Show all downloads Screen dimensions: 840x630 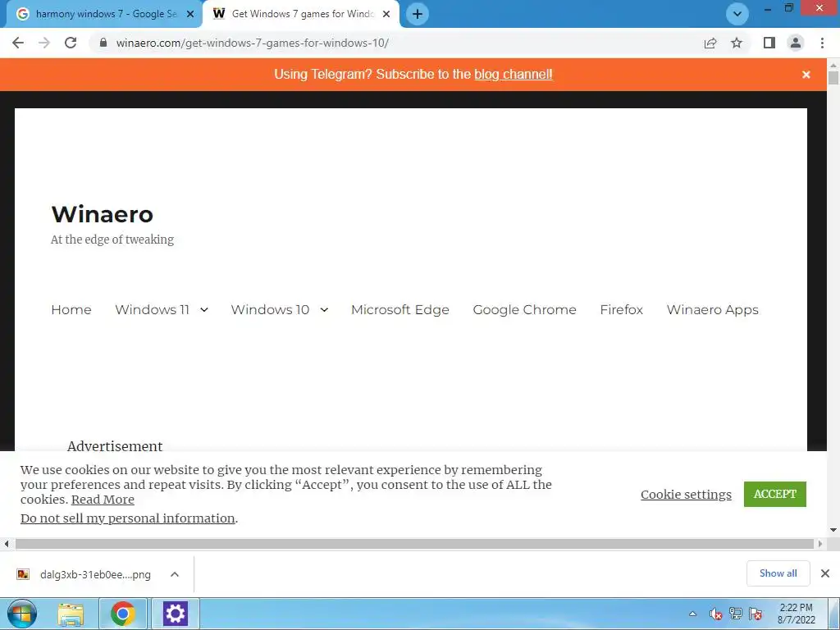[778, 573]
